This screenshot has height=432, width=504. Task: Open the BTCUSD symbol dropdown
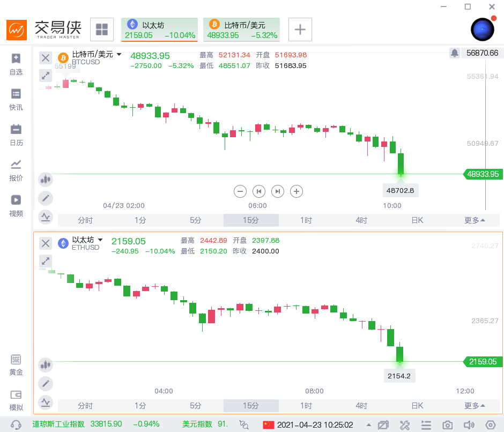coord(118,54)
